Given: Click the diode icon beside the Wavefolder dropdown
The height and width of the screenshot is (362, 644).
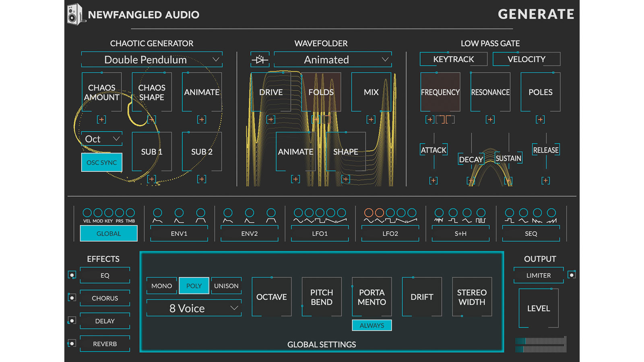Looking at the screenshot, I should coord(260,60).
